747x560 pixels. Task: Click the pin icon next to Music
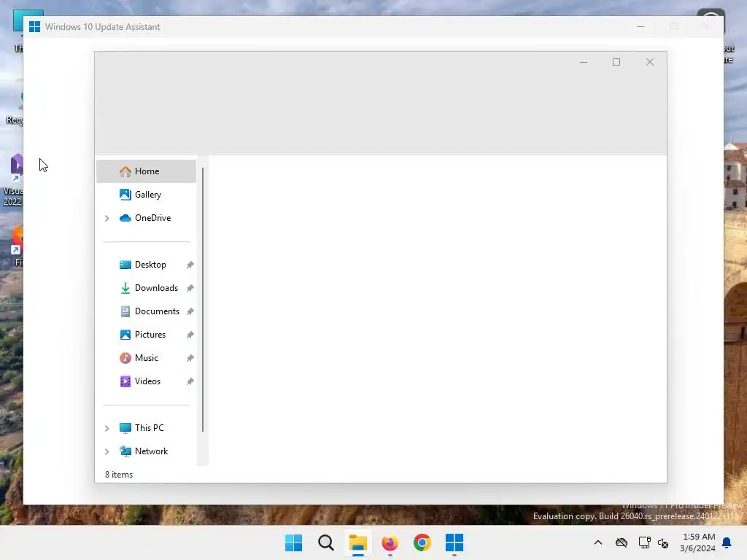point(190,358)
